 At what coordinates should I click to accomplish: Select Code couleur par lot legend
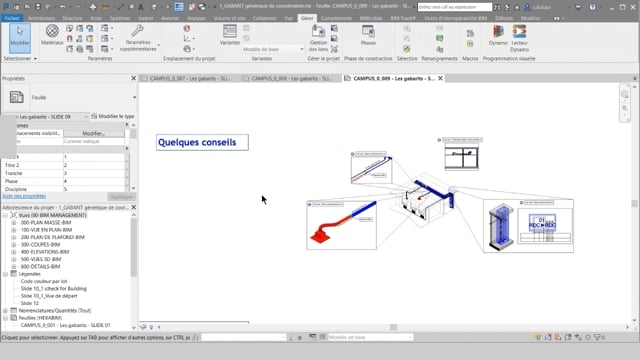[x=44, y=281]
